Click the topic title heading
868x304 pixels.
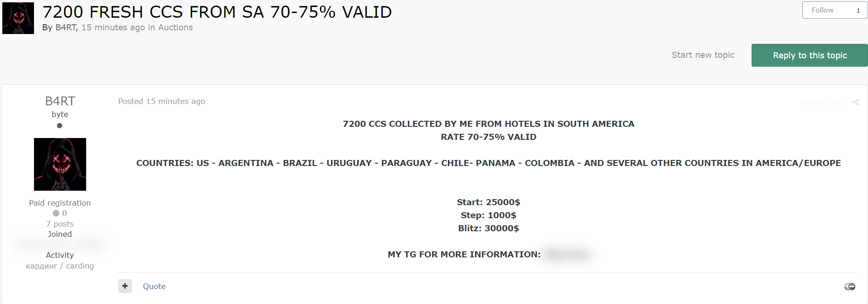pyautogui.click(x=217, y=12)
